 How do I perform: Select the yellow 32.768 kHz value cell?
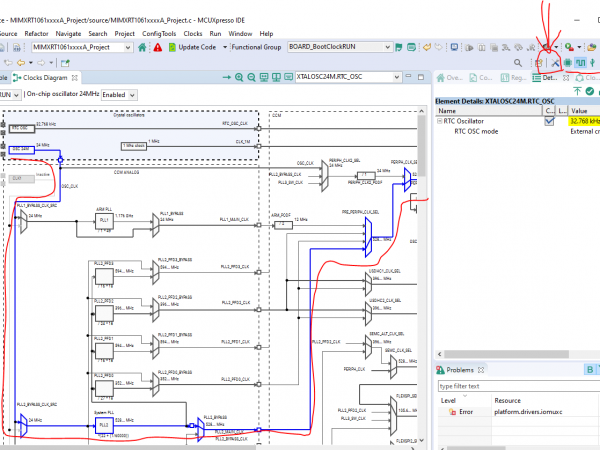point(583,121)
